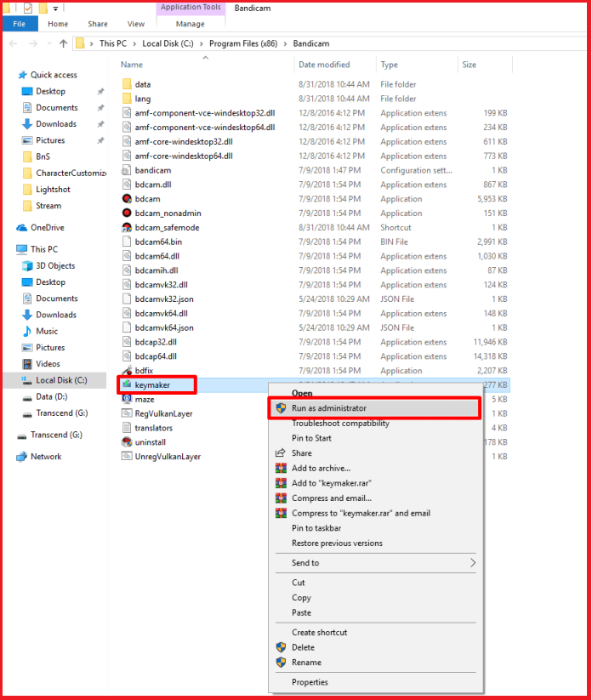Expand the Send to submenu arrow
The width and height of the screenshot is (592, 700).
point(473,562)
